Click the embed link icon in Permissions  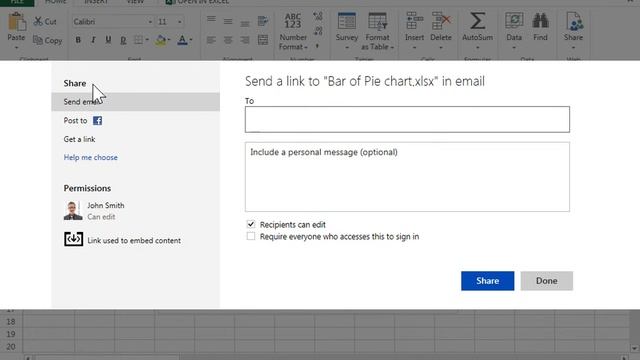(x=73, y=239)
